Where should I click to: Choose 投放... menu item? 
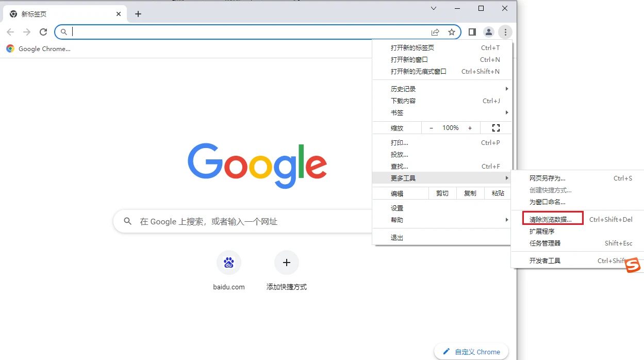[x=442, y=154]
